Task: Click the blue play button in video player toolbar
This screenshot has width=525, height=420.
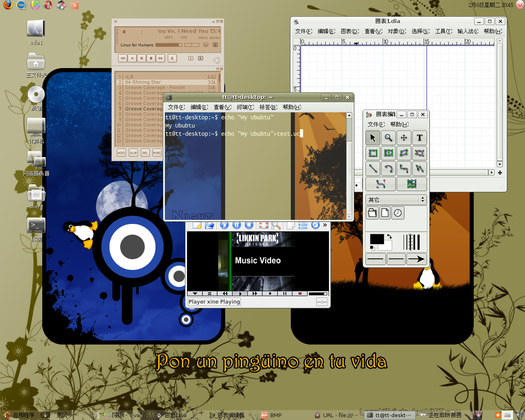Action: coord(224,225)
